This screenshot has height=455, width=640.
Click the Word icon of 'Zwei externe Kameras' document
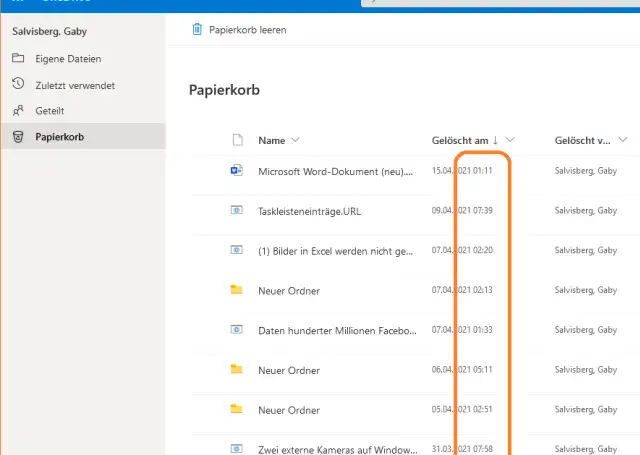pos(237,447)
